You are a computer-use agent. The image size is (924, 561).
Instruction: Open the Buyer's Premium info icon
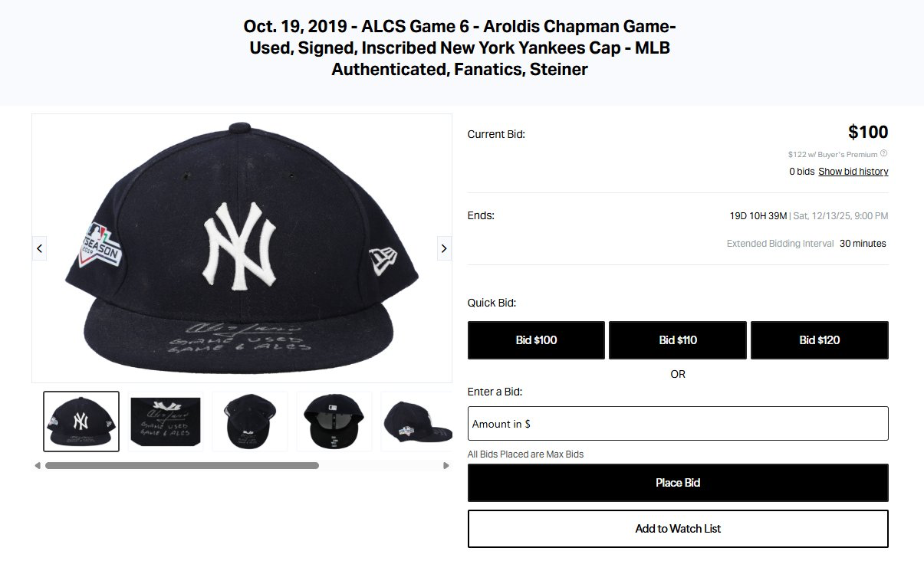883,154
